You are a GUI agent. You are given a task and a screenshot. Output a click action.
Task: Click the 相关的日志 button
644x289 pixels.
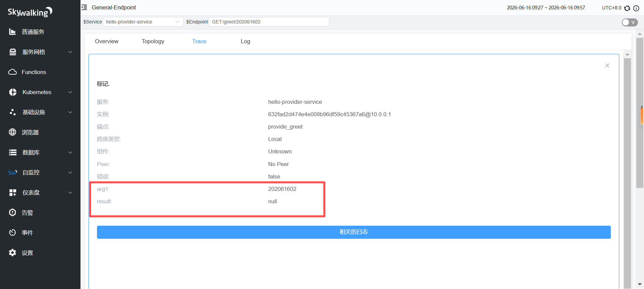click(354, 232)
